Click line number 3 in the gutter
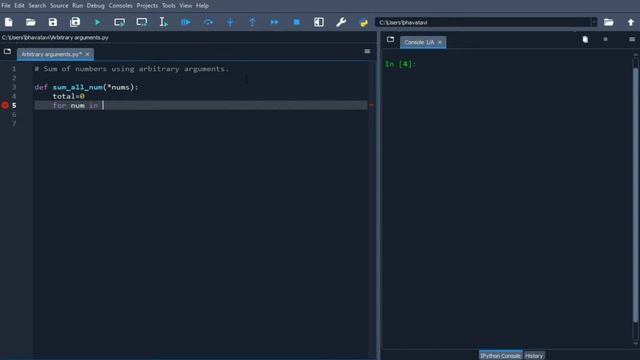This screenshot has width=640, height=360. tap(14, 87)
